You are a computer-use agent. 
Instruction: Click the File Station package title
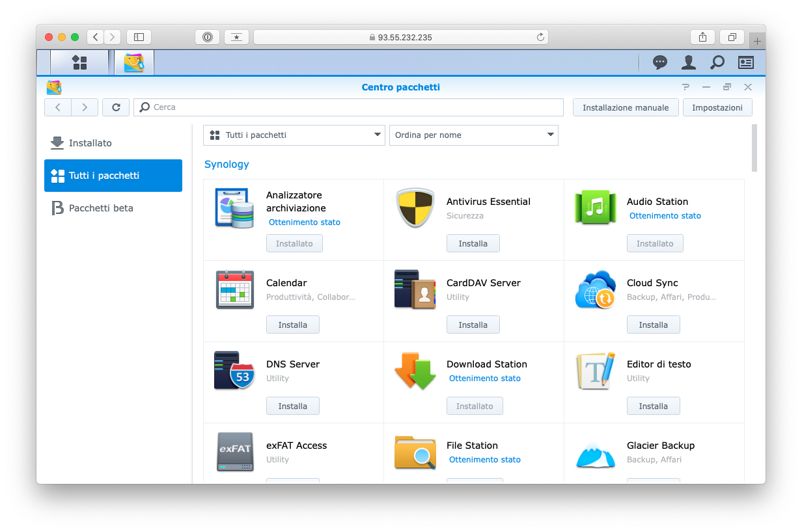click(x=472, y=446)
